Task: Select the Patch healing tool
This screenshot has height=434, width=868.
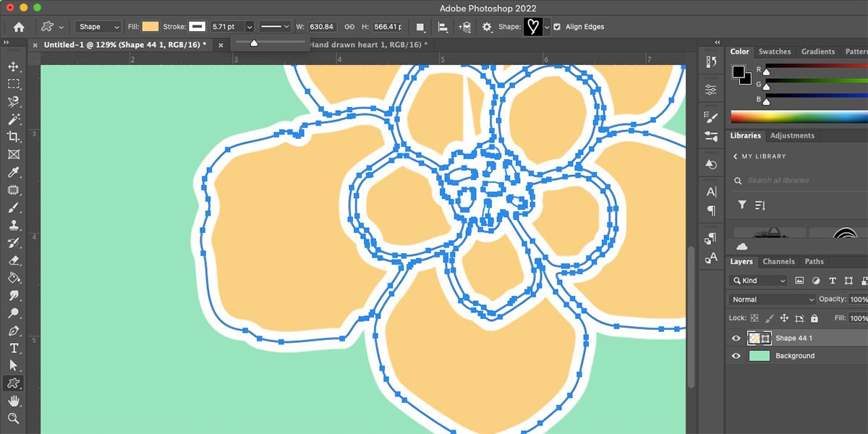Action: pyautogui.click(x=14, y=190)
